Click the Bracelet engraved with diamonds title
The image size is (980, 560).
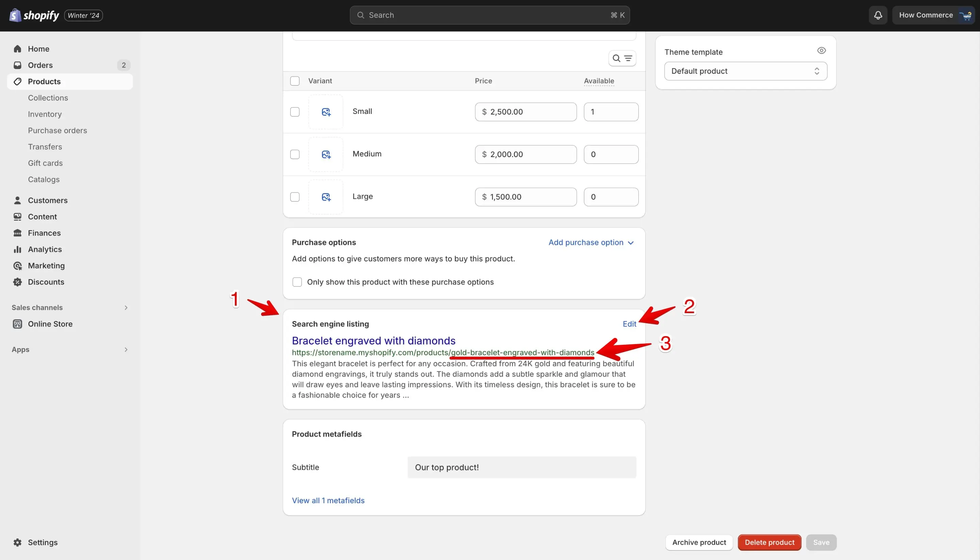pyautogui.click(x=373, y=341)
